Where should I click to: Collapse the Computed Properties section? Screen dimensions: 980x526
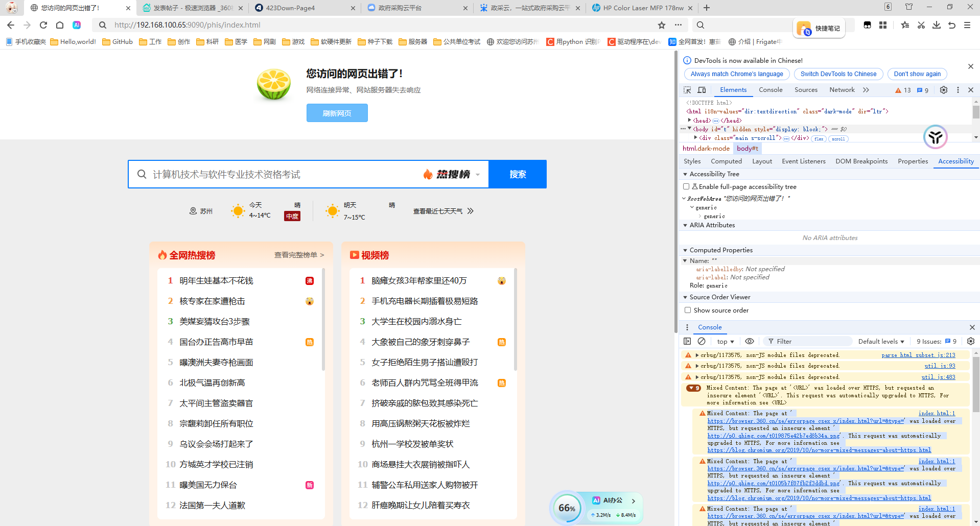click(x=685, y=250)
